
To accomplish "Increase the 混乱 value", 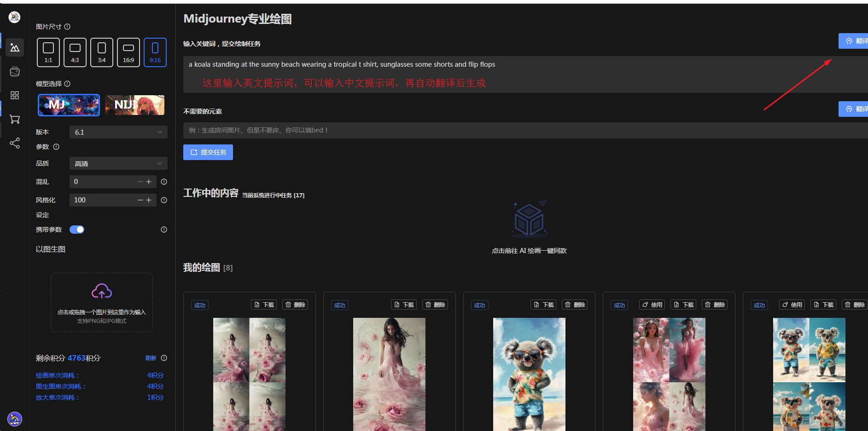I will click(149, 182).
